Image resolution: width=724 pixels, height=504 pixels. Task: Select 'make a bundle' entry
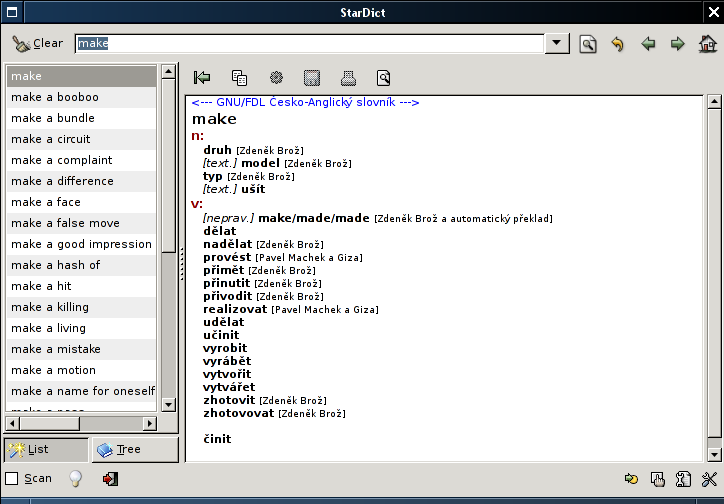[82, 118]
